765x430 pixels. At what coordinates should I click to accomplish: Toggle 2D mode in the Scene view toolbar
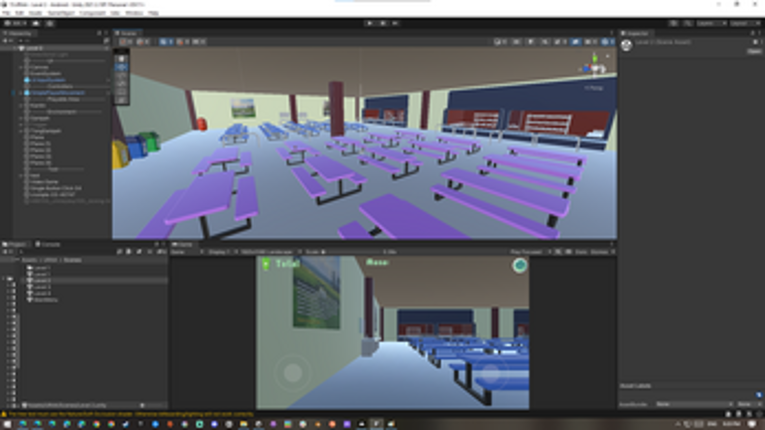[517, 42]
